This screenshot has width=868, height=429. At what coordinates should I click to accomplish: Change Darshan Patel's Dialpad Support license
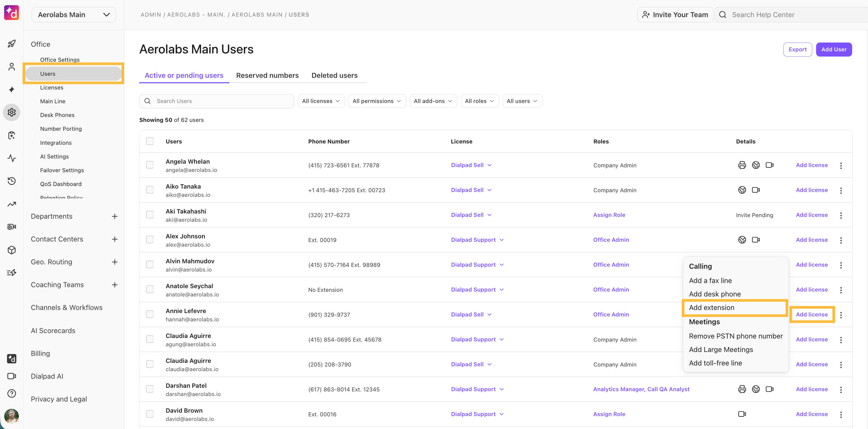(477, 389)
